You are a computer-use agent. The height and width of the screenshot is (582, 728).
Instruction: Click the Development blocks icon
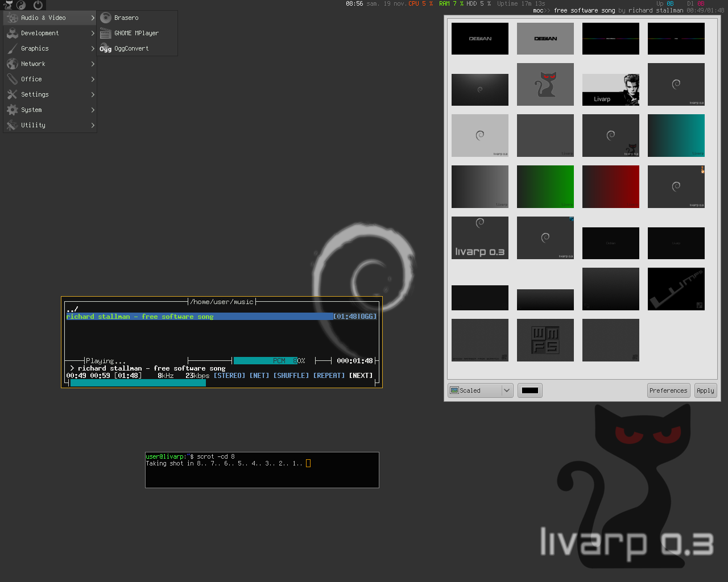(x=12, y=33)
